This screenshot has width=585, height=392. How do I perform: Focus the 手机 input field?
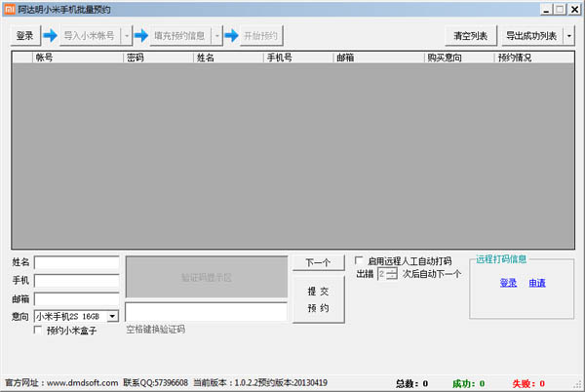click(76, 281)
